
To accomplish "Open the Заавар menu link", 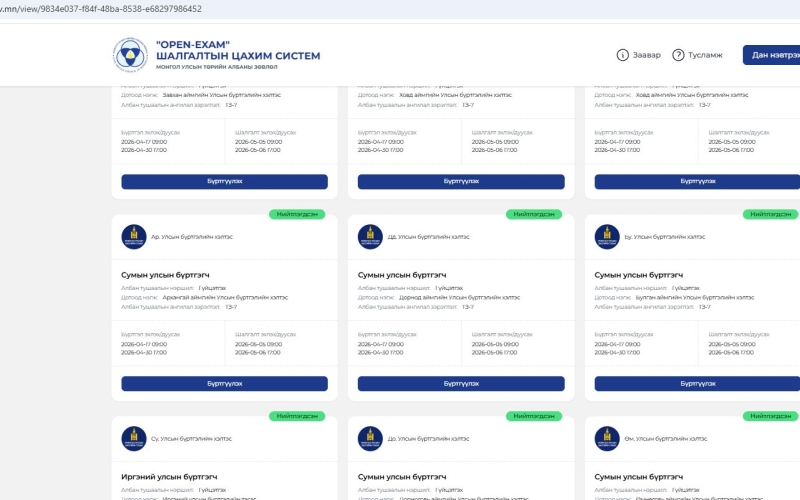I will pos(646,55).
